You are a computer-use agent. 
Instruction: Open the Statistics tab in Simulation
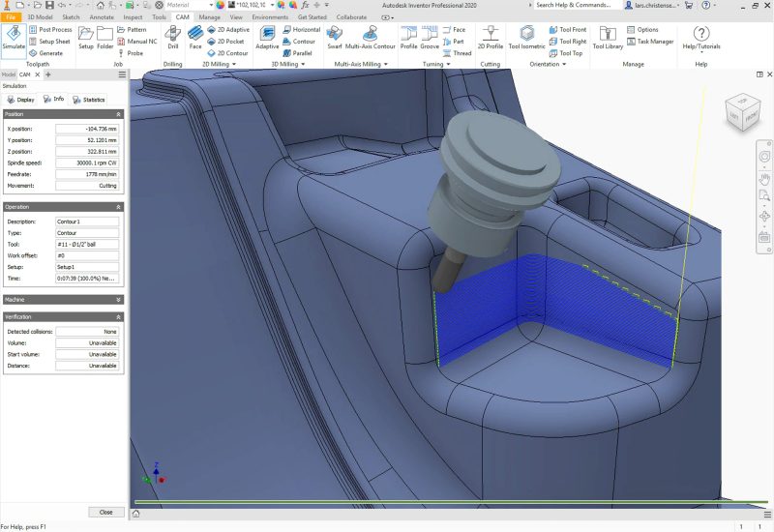click(x=89, y=100)
